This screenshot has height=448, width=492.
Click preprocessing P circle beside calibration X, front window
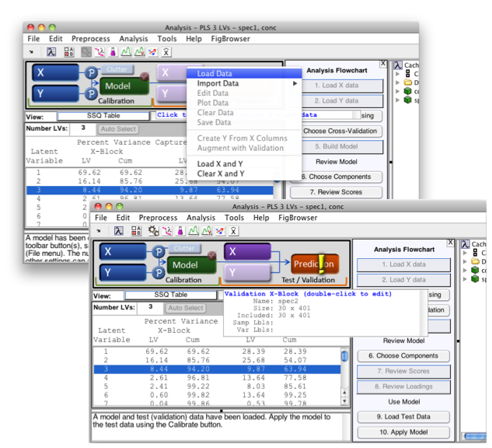[159, 252]
